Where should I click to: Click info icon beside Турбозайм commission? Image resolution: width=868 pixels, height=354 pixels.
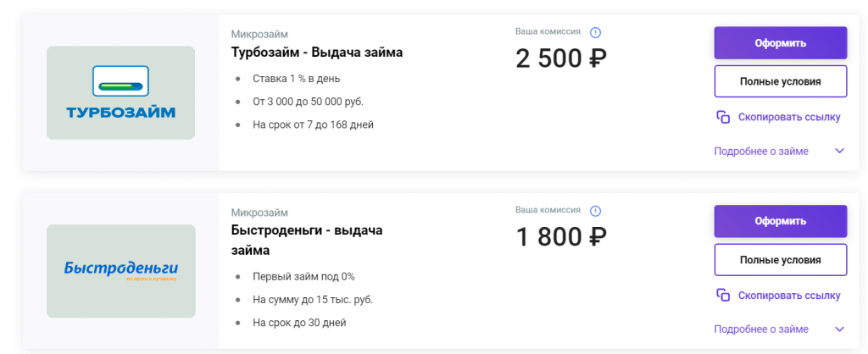click(x=595, y=33)
